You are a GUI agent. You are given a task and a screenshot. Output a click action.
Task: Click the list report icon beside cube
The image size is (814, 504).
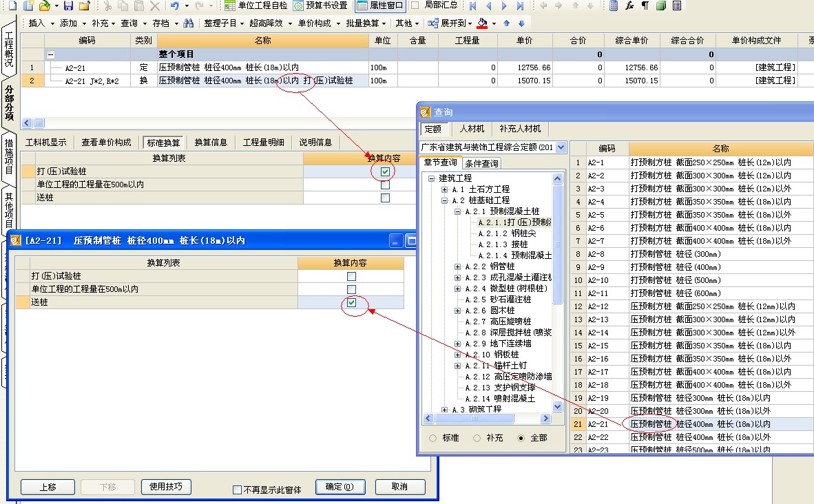tap(677, 6)
